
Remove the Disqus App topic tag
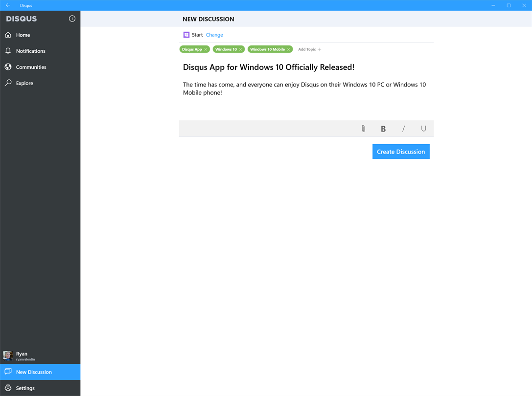[206, 49]
